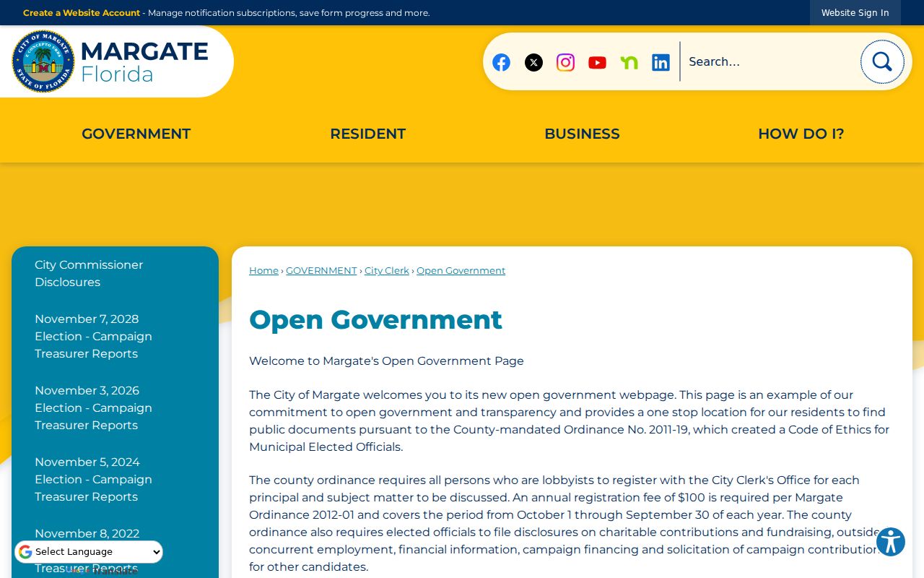Screen dimensions: 924x578
Task: Open the Instagram social icon
Action: click(x=565, y=62)
